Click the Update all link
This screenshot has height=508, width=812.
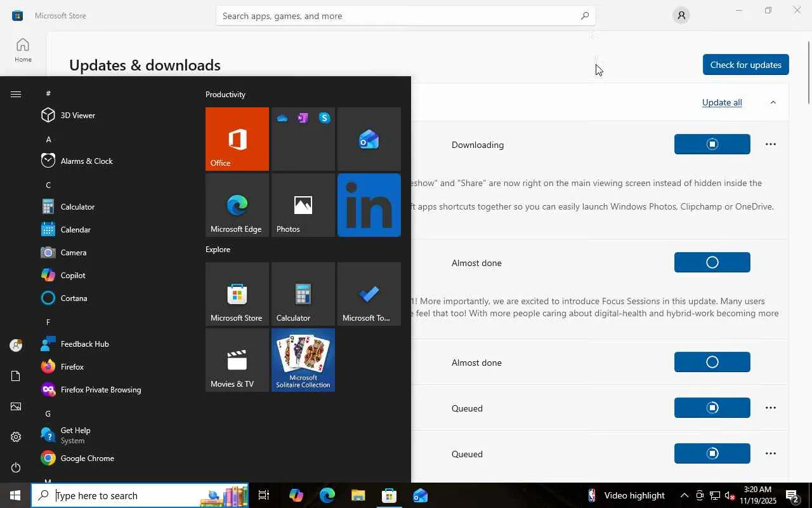[722, 102]
